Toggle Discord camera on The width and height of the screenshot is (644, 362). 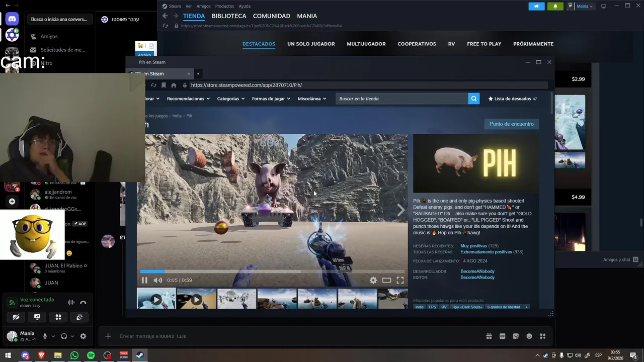point(16,317)
